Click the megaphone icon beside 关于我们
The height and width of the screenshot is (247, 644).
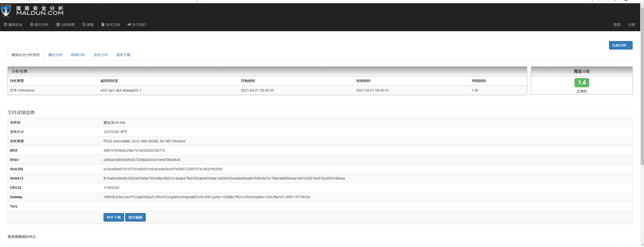coord(129,24)
